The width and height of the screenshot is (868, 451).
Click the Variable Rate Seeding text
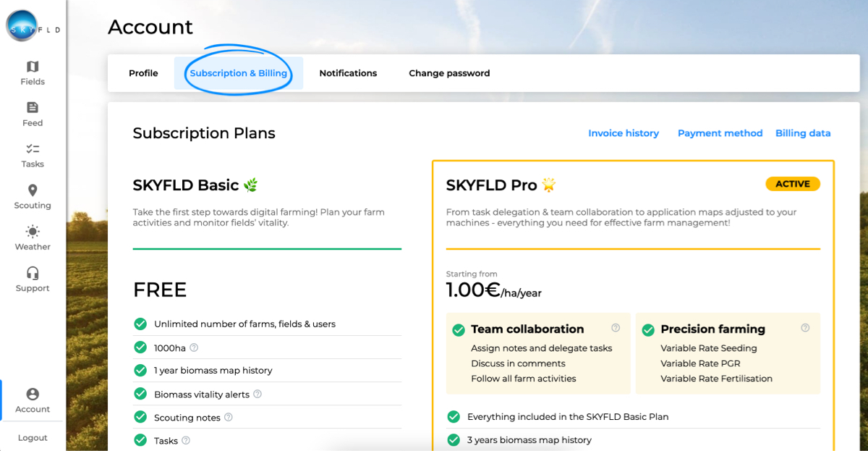click(709, 348)
